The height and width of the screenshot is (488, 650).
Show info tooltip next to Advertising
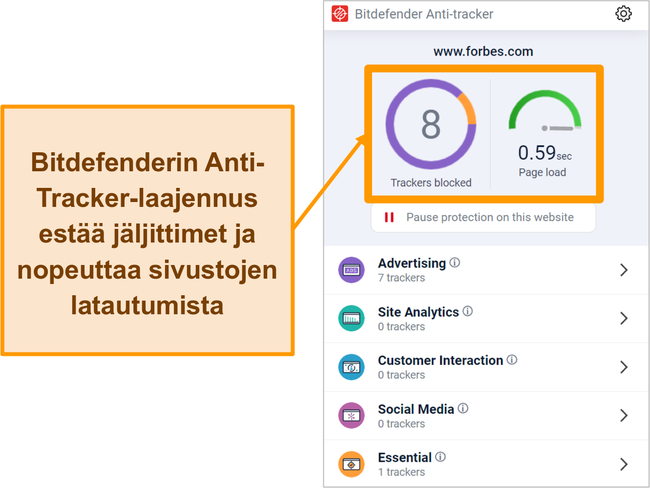click(455, 262)
